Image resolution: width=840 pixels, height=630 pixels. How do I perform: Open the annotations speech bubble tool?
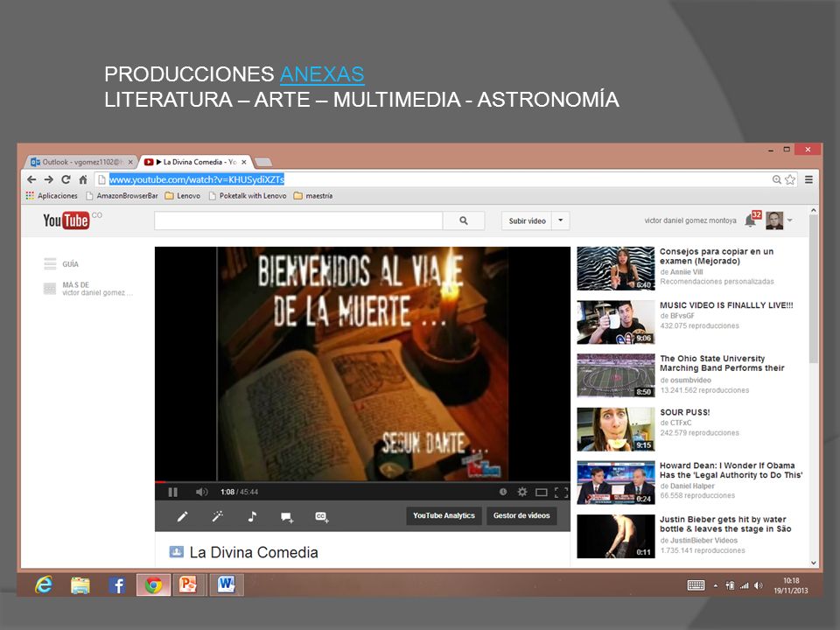pyautogui.click(x=287, y=517)
